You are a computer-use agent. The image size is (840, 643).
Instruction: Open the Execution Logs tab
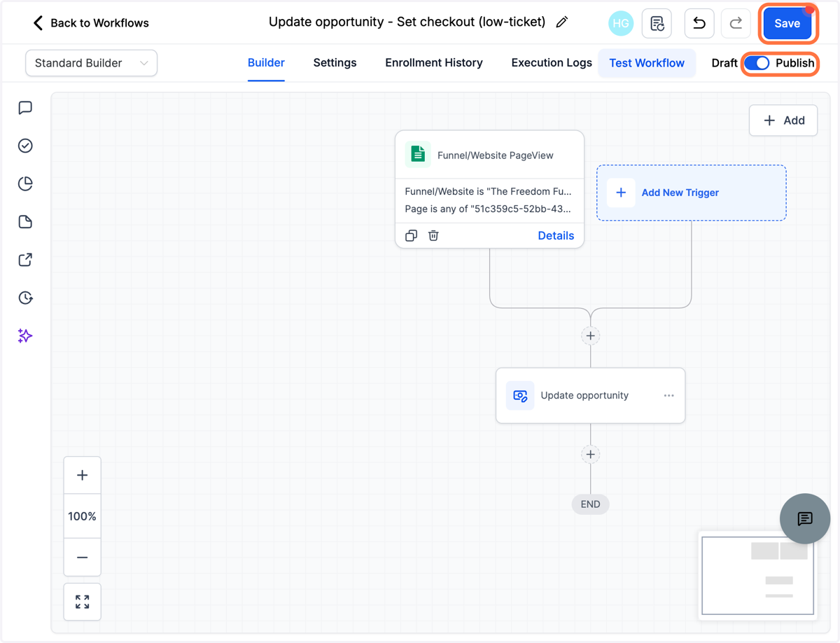tap(552, 63)
